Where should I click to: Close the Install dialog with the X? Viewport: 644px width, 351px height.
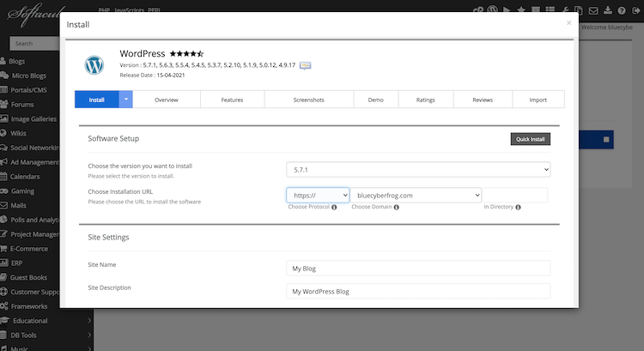point(568,23)
